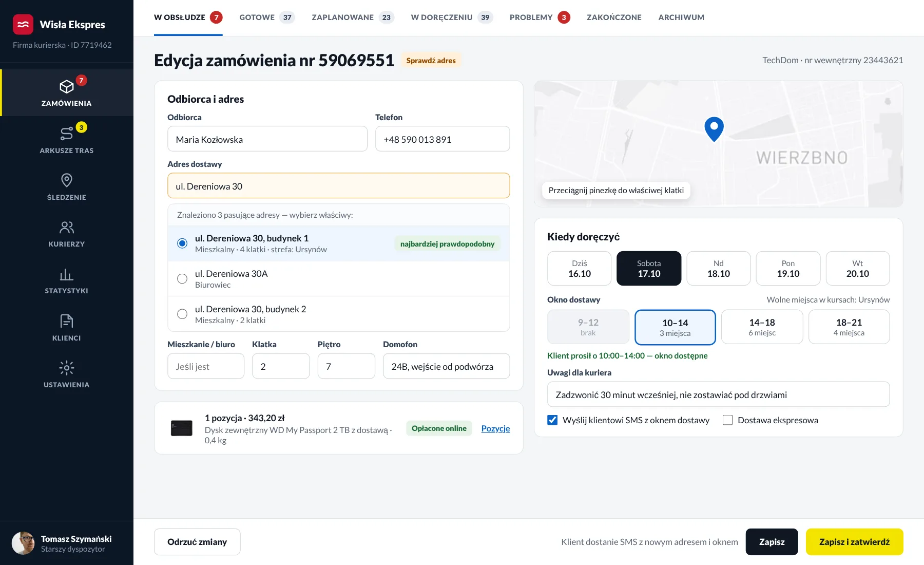Uncheck Wyślij klientowi SMS z oknem dostawy

(552, 420)
